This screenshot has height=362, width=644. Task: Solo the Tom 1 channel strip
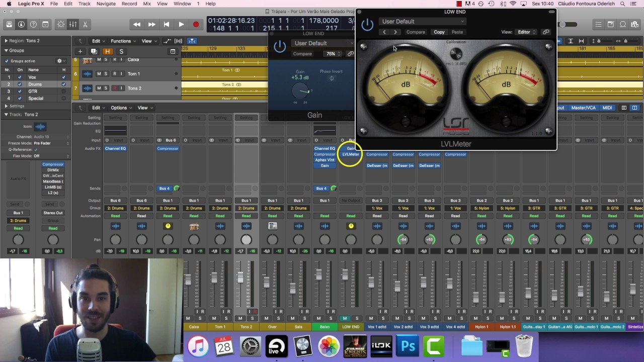tap(226, 318)
